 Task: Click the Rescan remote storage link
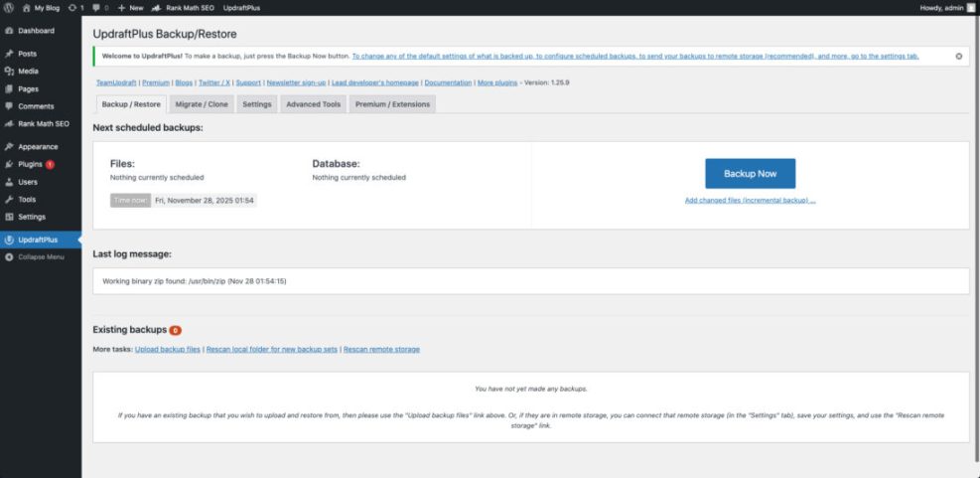click(381, 349)
